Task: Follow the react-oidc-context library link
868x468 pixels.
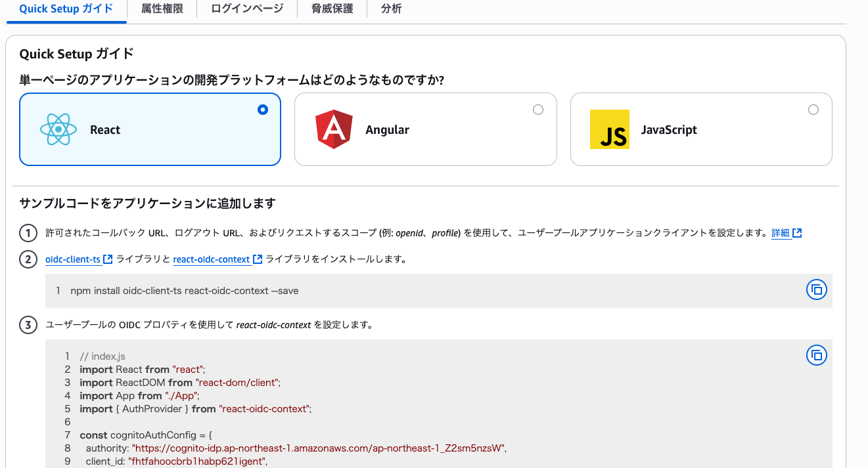Action: (x=212, y=259)
